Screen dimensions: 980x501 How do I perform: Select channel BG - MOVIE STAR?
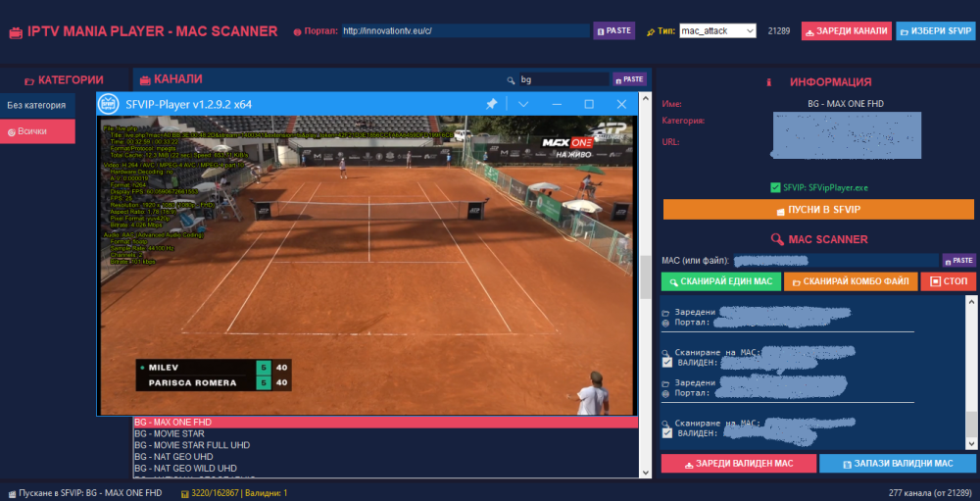pyautogui.click(x=385, y=433)
